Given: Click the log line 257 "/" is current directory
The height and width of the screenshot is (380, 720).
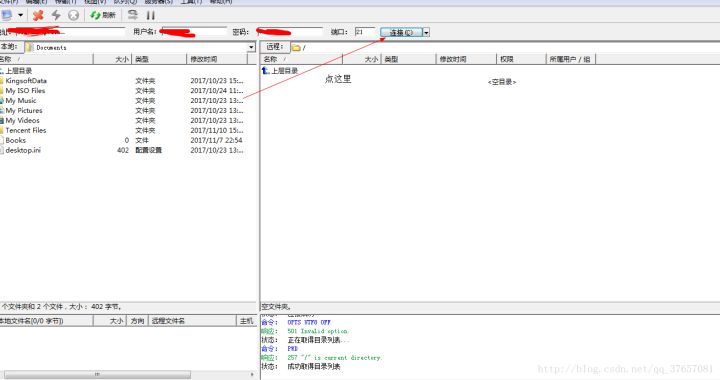Looking at the screenshot, I should 334,358.
